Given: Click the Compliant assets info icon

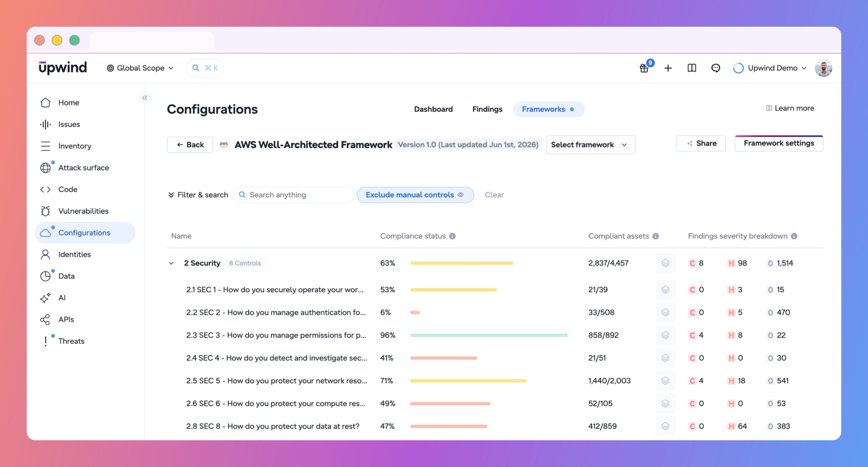Looking at the screenshot, I should pos(656,236).
